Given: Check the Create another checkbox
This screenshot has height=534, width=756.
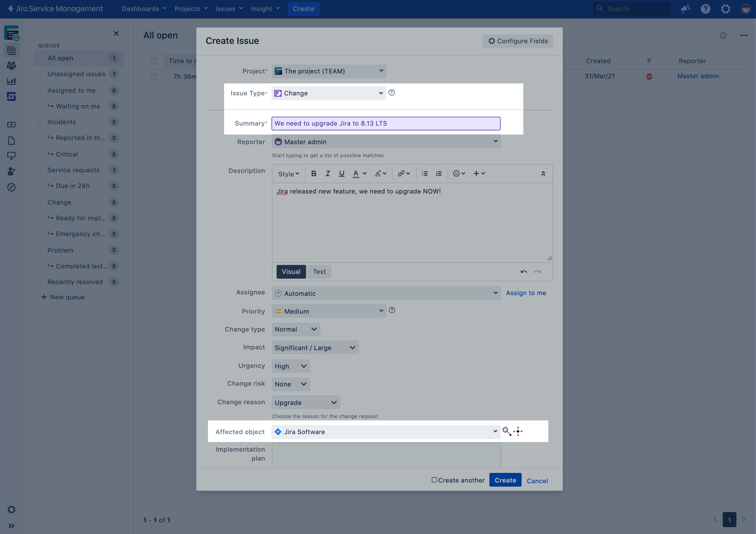Looking at the screenshot, I should click(434, 480).
